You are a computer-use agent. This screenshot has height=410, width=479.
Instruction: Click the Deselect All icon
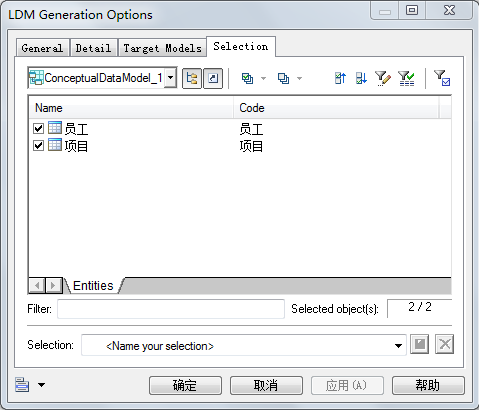point(283,79)
